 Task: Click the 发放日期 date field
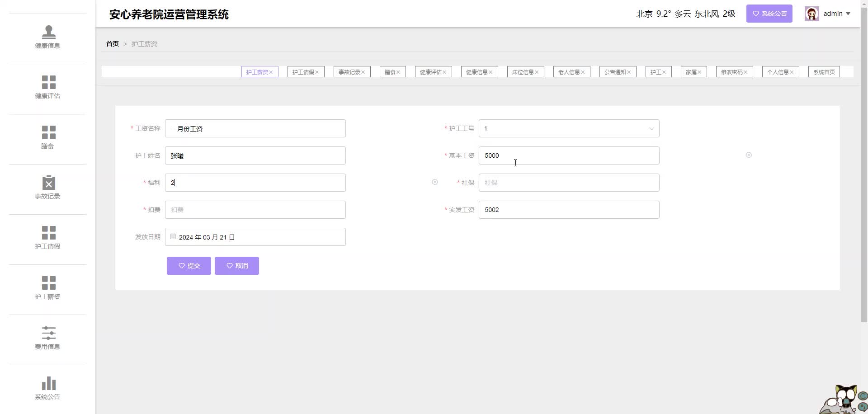pos(255,237)
